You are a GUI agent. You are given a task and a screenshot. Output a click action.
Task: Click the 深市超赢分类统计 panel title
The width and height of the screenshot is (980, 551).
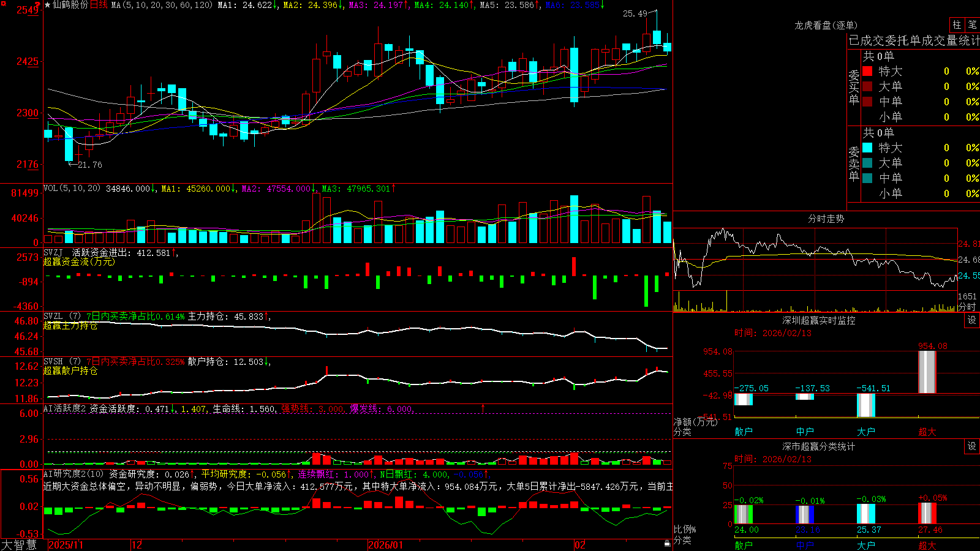point(819,446)
